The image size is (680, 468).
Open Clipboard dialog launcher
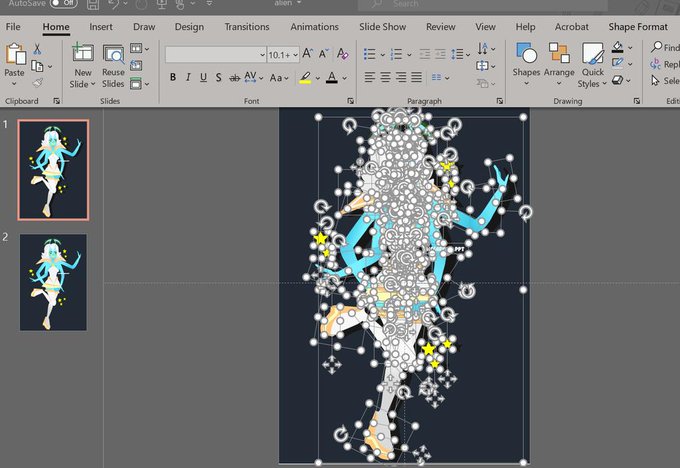point(56,101)
